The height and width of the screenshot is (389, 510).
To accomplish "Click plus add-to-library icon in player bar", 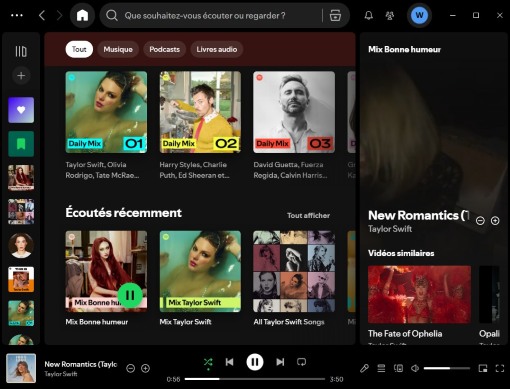I will click(x=145, y=368).
